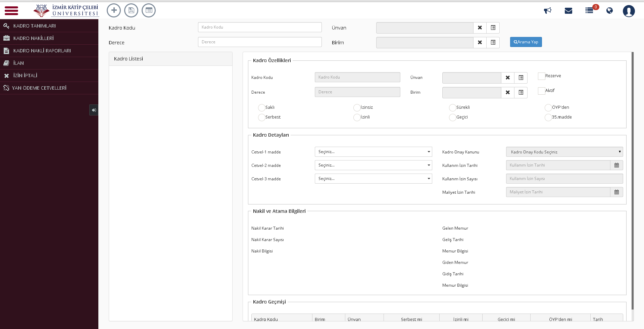Open the user profile avatar

[629, 11]
